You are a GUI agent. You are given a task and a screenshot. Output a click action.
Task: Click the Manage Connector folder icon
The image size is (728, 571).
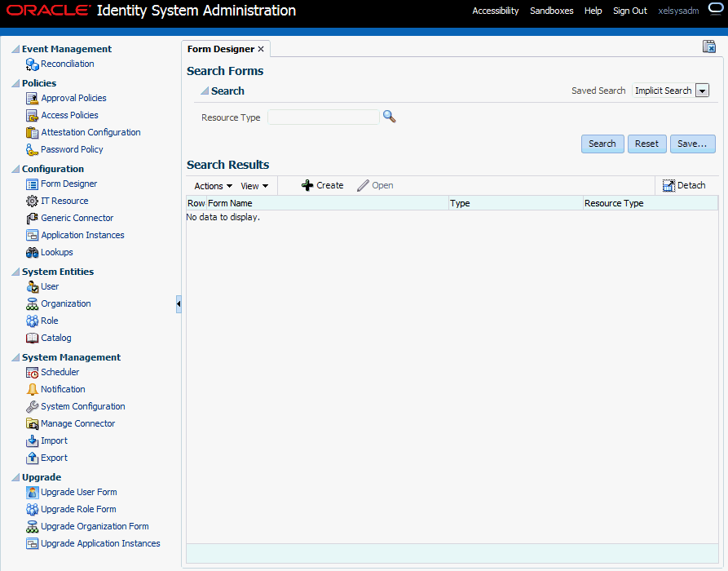(x=32, y=423)
